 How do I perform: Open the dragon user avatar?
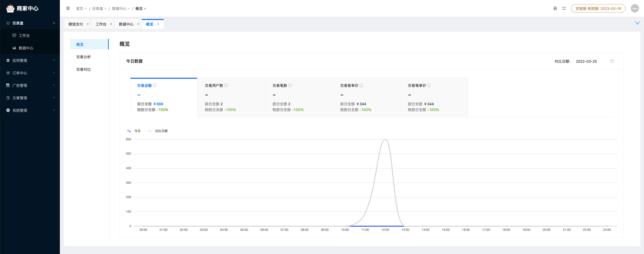635,8
